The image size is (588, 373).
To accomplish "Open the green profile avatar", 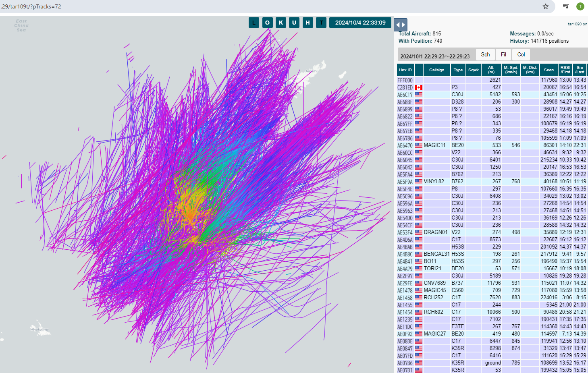I will point(580,6).
